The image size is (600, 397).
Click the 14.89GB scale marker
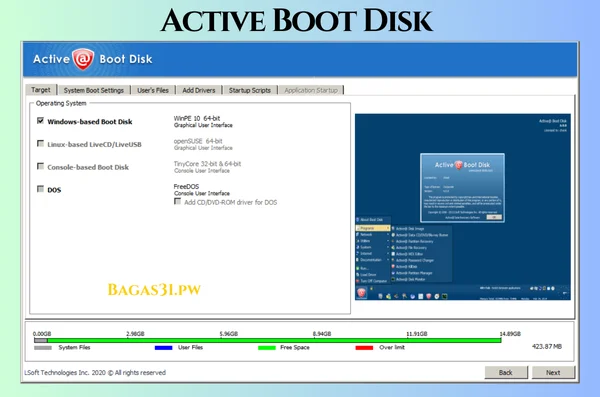click(x=510, y=334)
